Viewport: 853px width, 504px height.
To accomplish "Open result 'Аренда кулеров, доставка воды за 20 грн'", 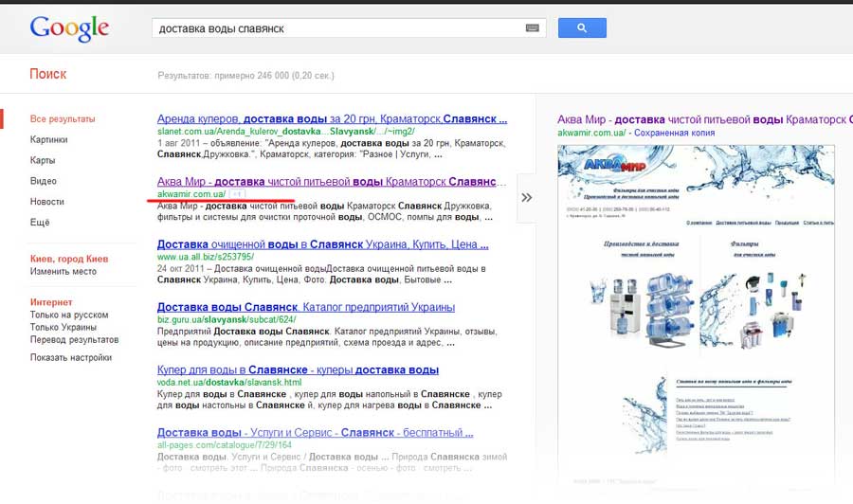I will tap(332, 119).
